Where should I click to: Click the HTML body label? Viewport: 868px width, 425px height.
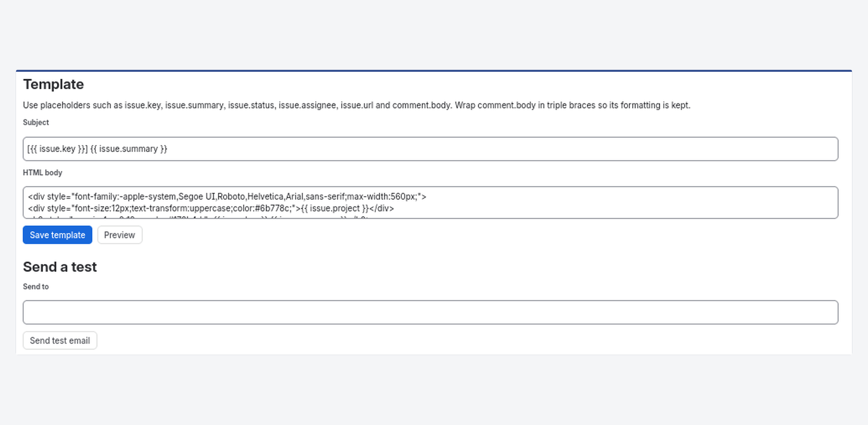point(42,173)
